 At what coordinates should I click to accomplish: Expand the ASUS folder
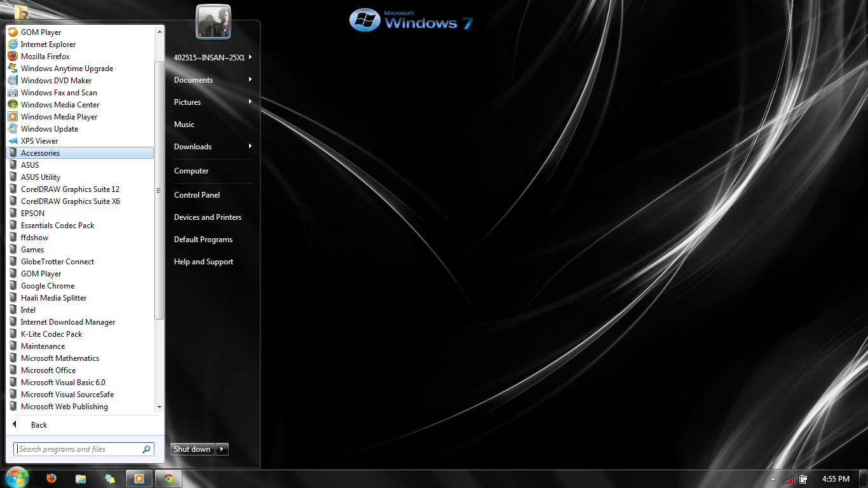coord(79,165)
